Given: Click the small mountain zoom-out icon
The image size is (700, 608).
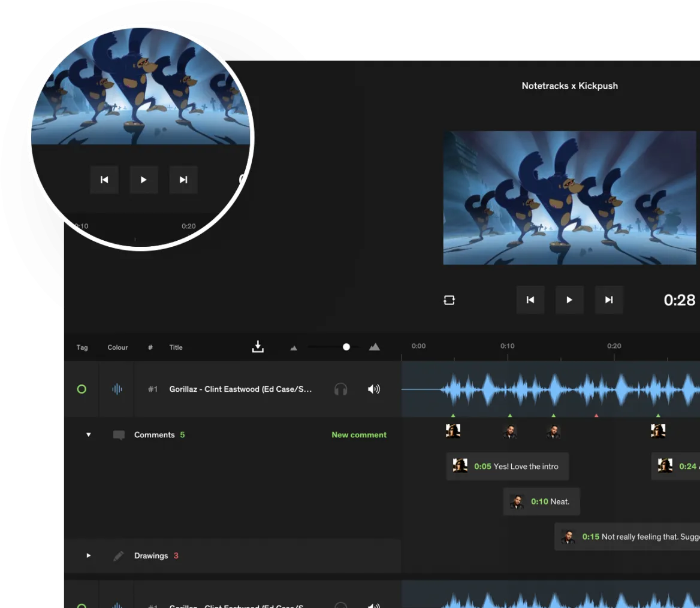Looking at the screenshot, I should point(294,348).
